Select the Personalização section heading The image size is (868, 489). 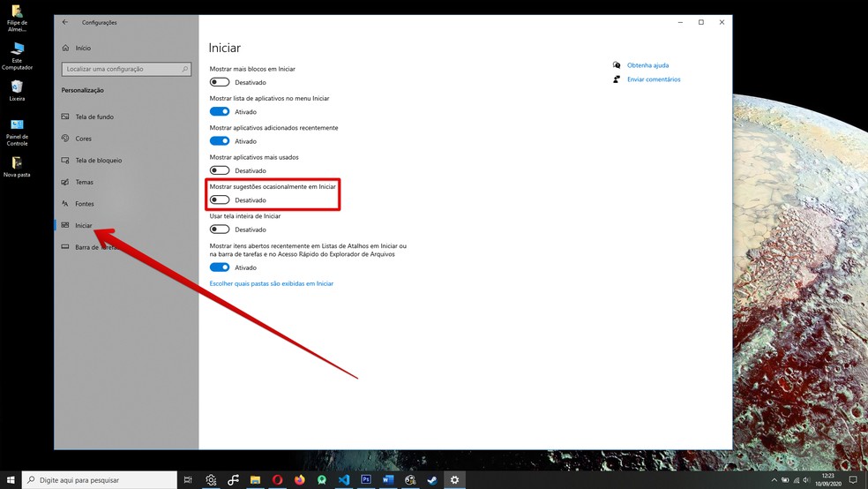click(83, 90)
